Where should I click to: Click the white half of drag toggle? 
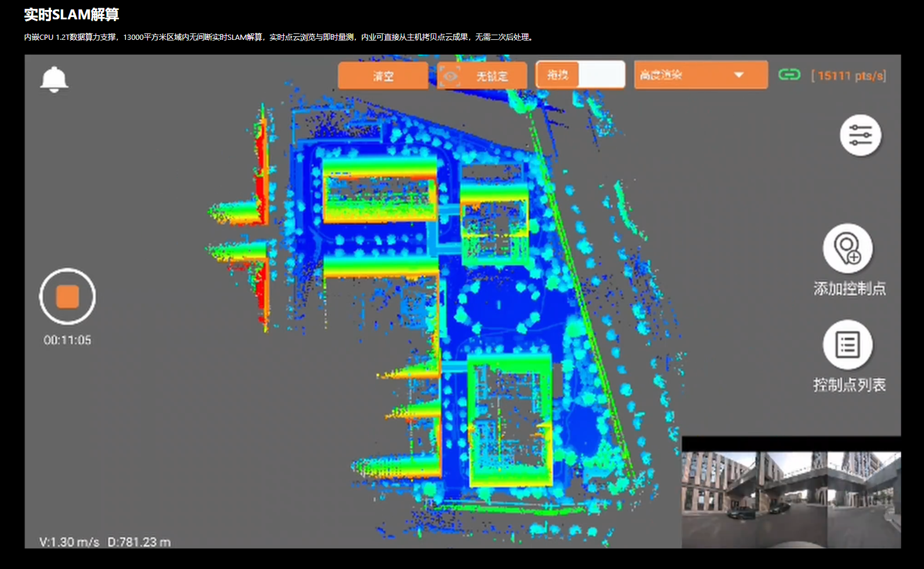pos(602,75)
